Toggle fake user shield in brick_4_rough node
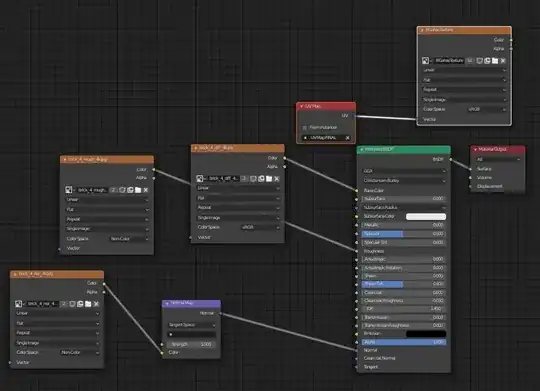 (x=122, y=190)
